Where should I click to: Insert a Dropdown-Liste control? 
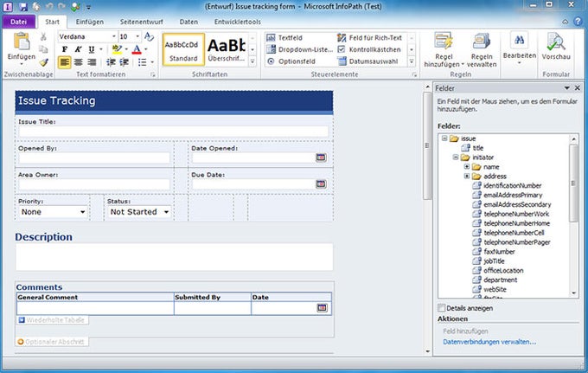[300, 49]
